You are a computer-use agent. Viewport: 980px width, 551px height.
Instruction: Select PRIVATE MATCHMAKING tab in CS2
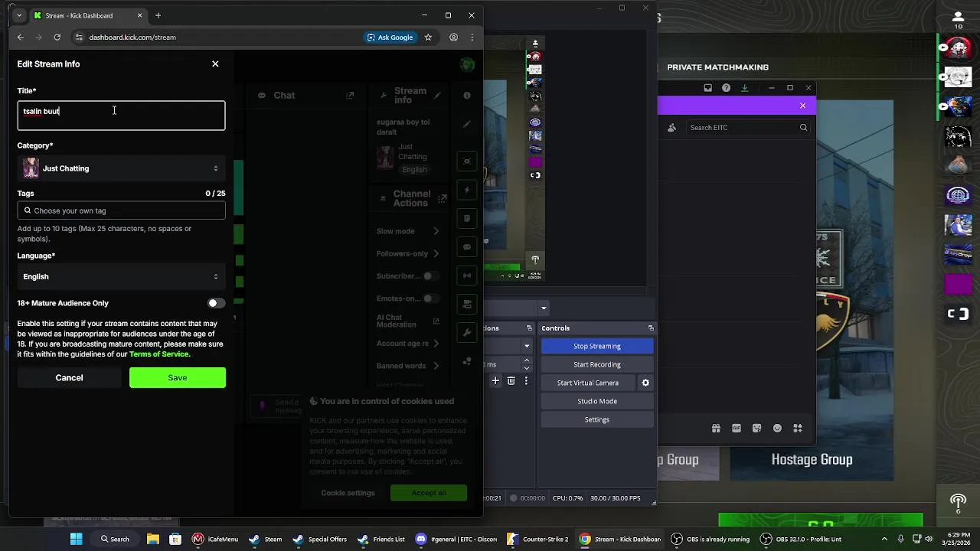(x=718, y=67)
